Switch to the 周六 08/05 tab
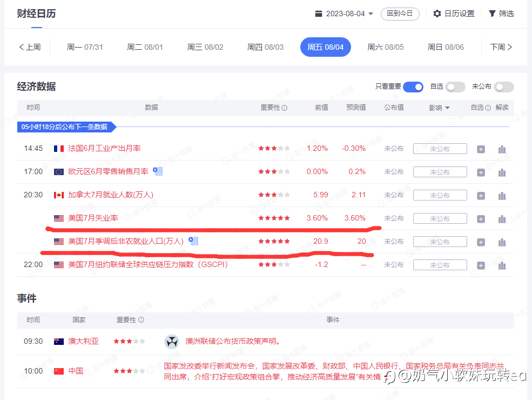This screenshot has width=532, height=400. (x=386, y=47)
